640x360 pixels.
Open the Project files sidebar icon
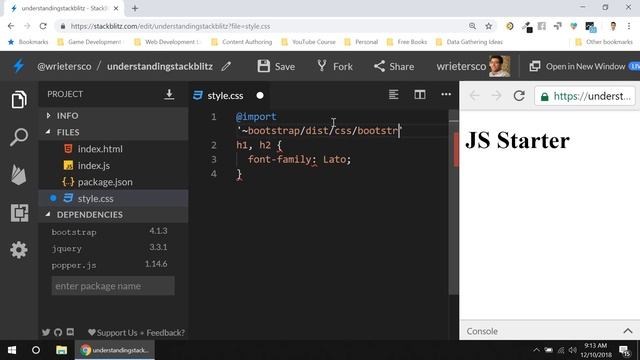tap(19, 100)
